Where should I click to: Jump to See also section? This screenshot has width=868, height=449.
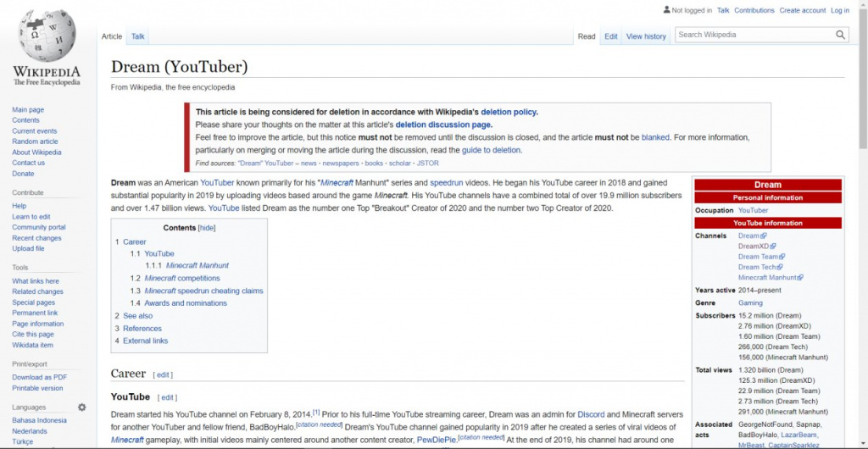coord(138,316)
